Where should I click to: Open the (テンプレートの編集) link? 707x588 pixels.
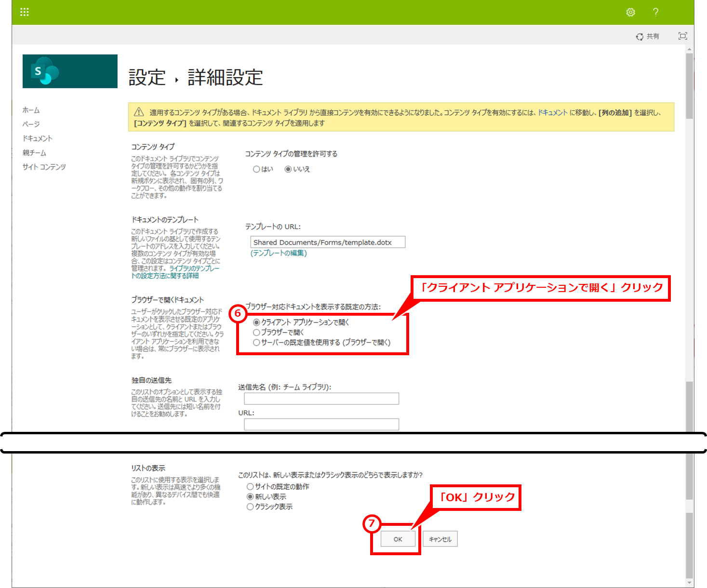pyautogui.click(x=279, y=253)
